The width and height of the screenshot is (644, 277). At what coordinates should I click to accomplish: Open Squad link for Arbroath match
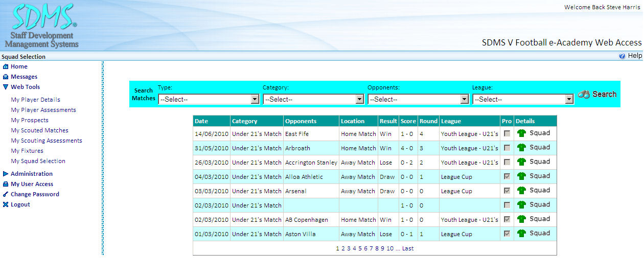540,147
